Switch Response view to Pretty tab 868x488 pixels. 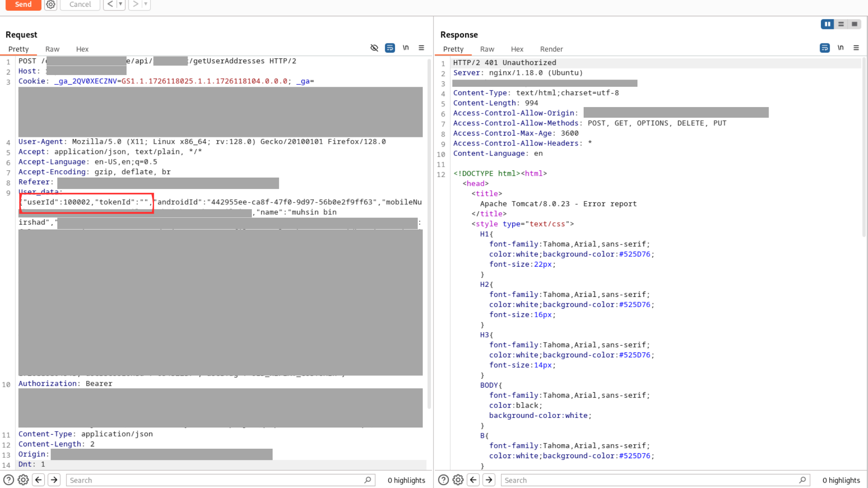click(453, 49)
